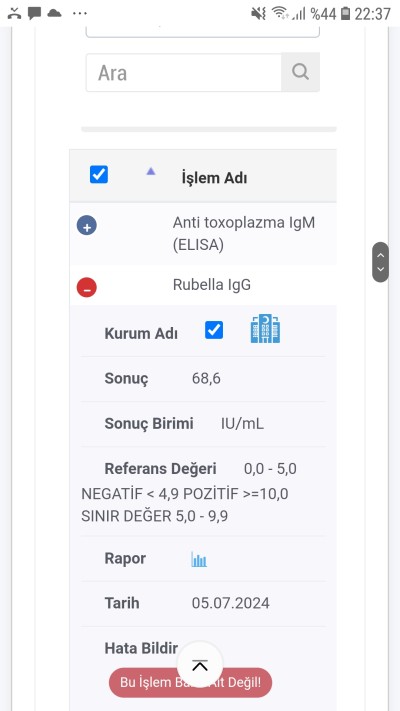
Task: Collapse the Rubella IgG row
Action: 87,287
